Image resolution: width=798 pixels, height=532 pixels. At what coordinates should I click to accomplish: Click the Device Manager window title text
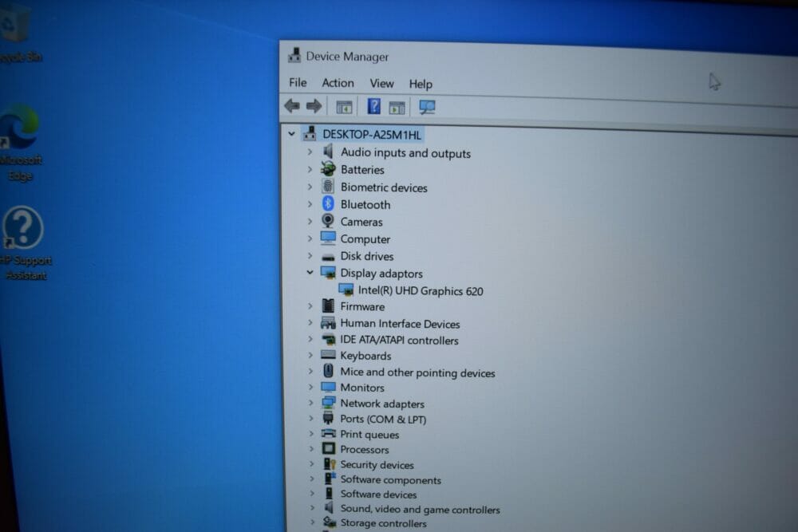coord(347,56)
